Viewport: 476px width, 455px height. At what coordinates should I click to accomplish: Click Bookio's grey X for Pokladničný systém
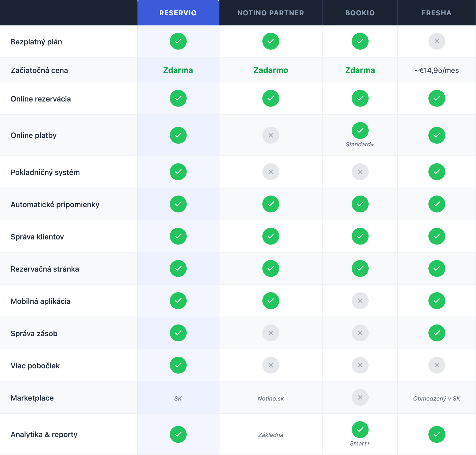[x=360, y=172]
